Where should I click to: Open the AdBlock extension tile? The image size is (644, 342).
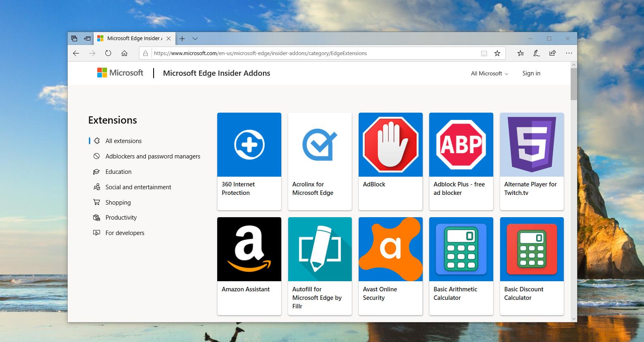[x=390, y=161]
